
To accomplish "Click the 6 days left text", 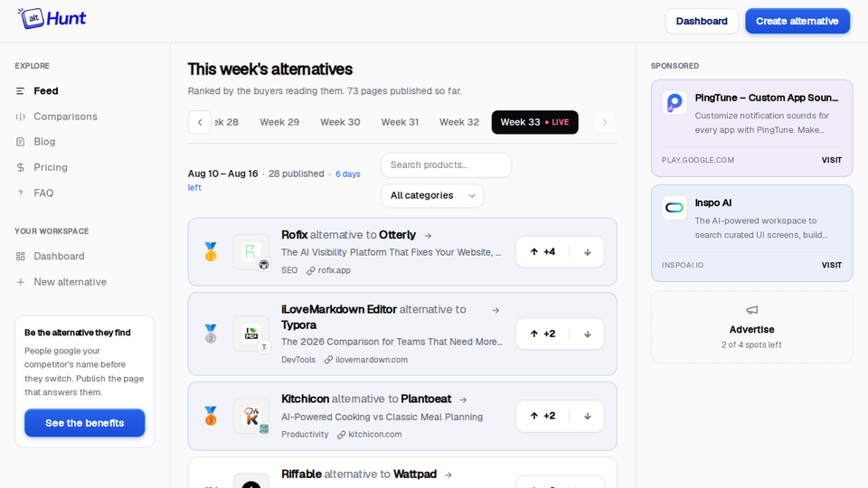I will click(x=274, y=181).
